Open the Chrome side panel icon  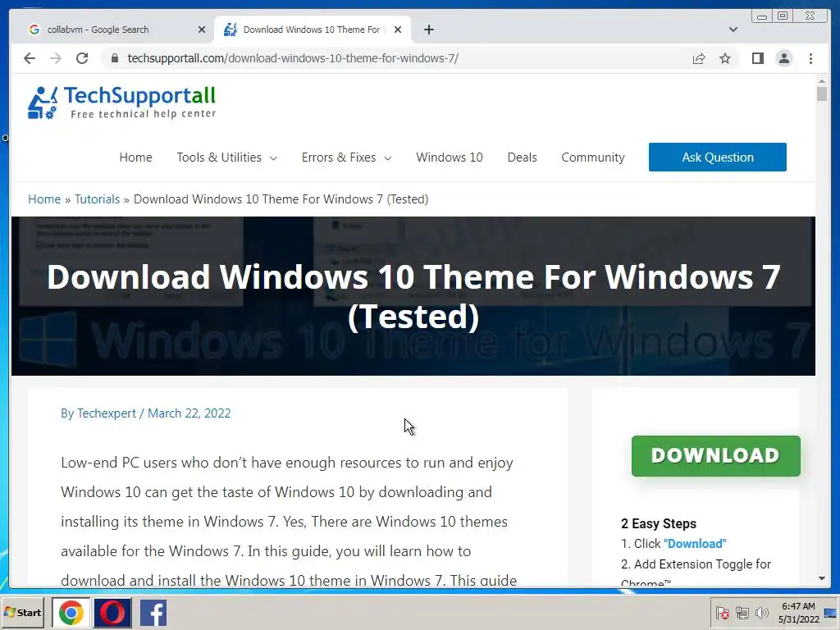[757, 58]
